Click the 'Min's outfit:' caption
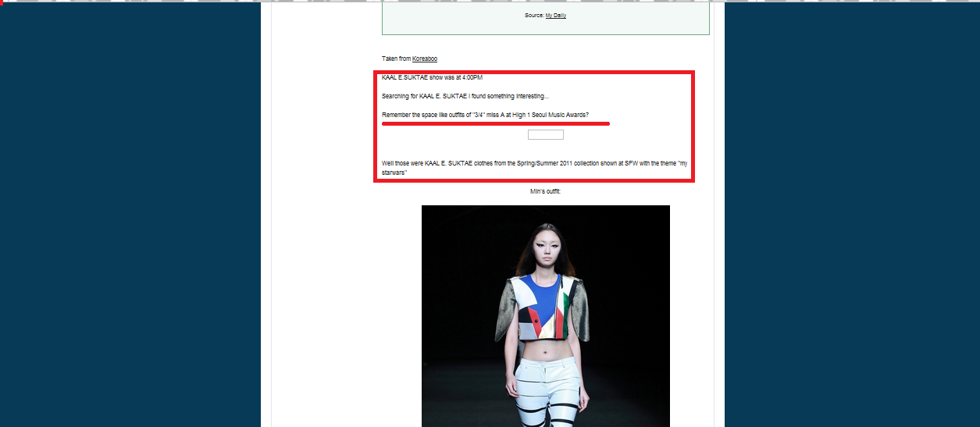Image resolution: width=980 pixels, height=427 pixels. click(545, 191)
